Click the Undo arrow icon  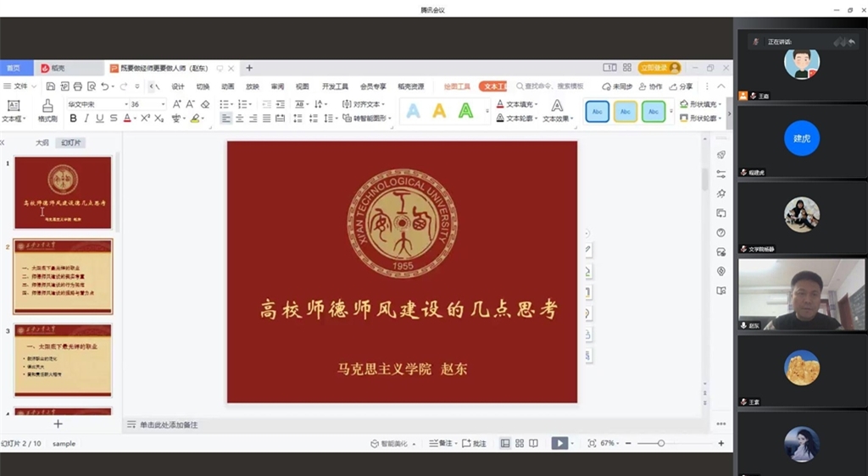(x=104, y=86)
